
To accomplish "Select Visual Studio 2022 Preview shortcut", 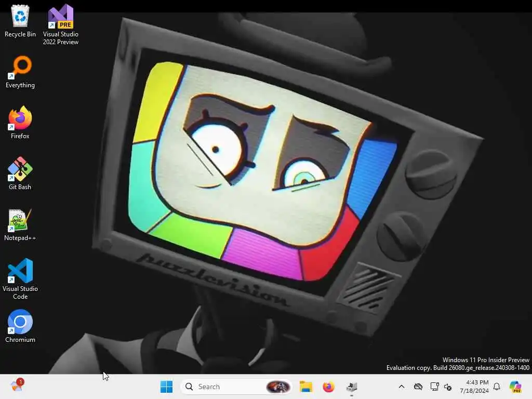I will point(61,24).
